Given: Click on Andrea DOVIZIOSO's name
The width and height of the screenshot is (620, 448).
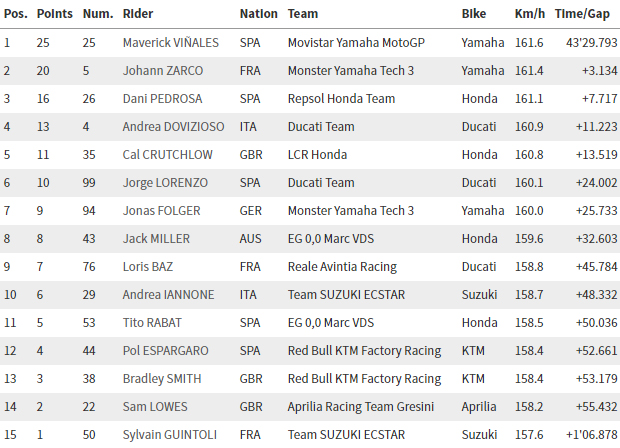Looking at the screenshot, I should tap(173, 127).
